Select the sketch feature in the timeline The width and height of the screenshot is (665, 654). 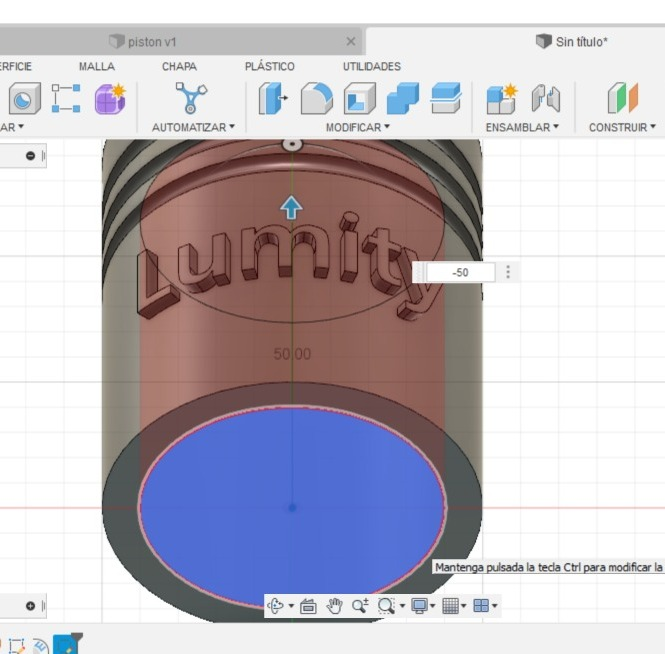[x=16, y=646]
